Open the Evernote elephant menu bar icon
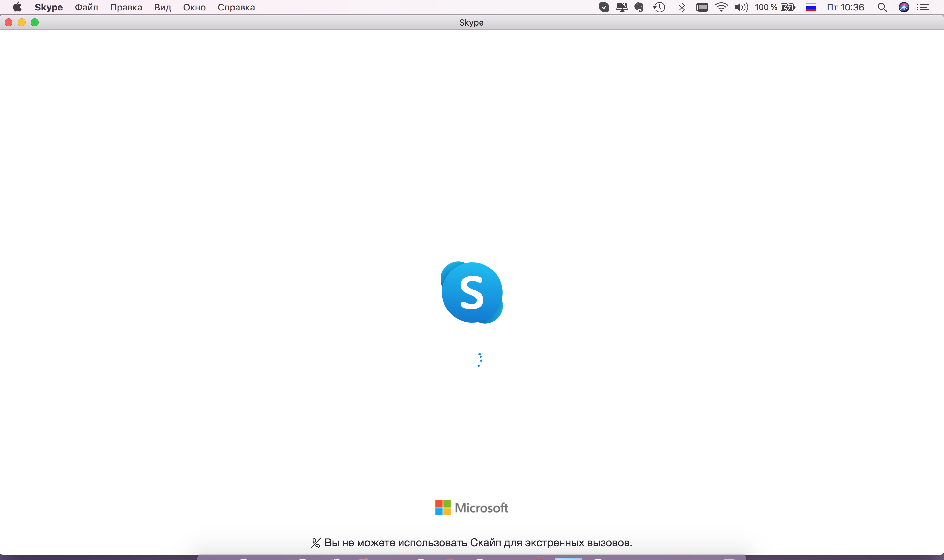This screenshot has height=560, width=944. [x=639, y=7]
